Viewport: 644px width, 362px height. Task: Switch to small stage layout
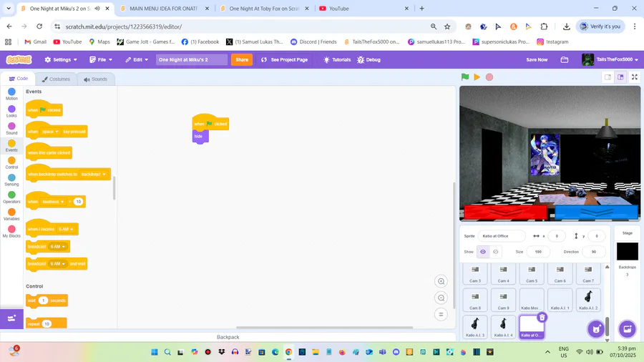(608, 77)
